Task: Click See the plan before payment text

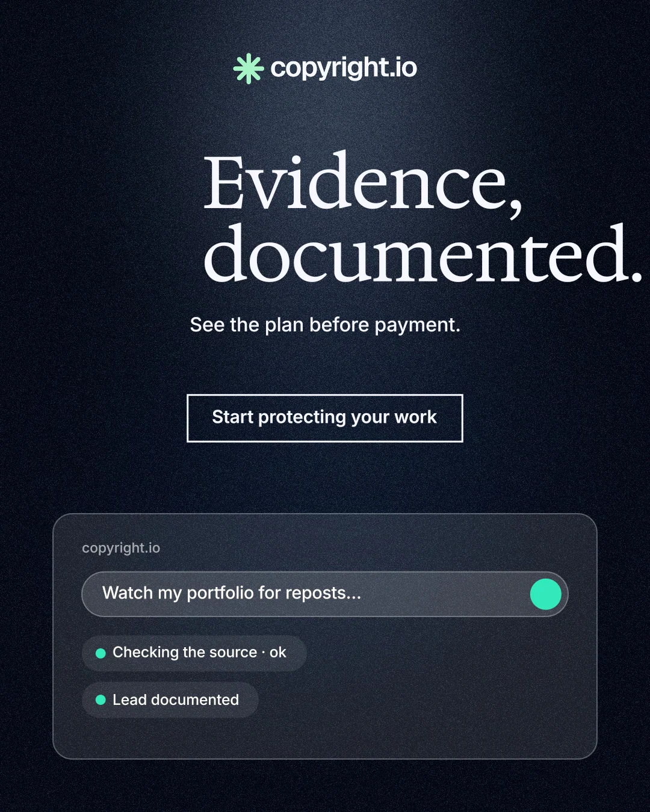Action: (x=325, y=325)
